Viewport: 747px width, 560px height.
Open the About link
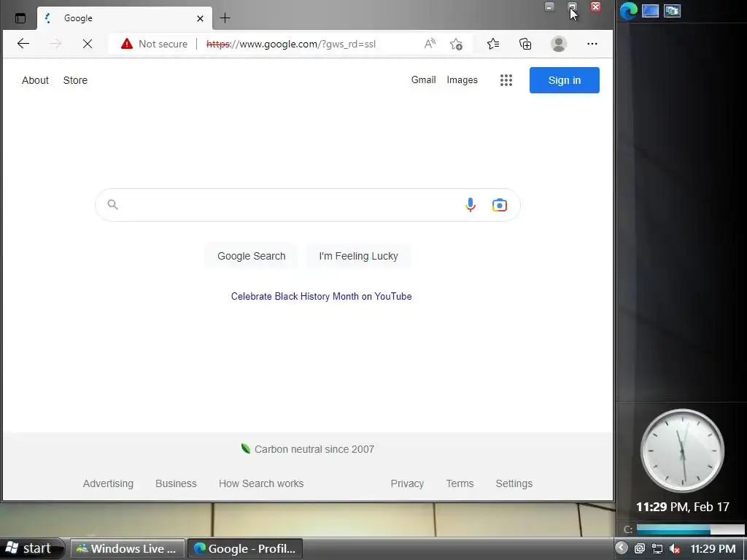(x=35, y=80)
